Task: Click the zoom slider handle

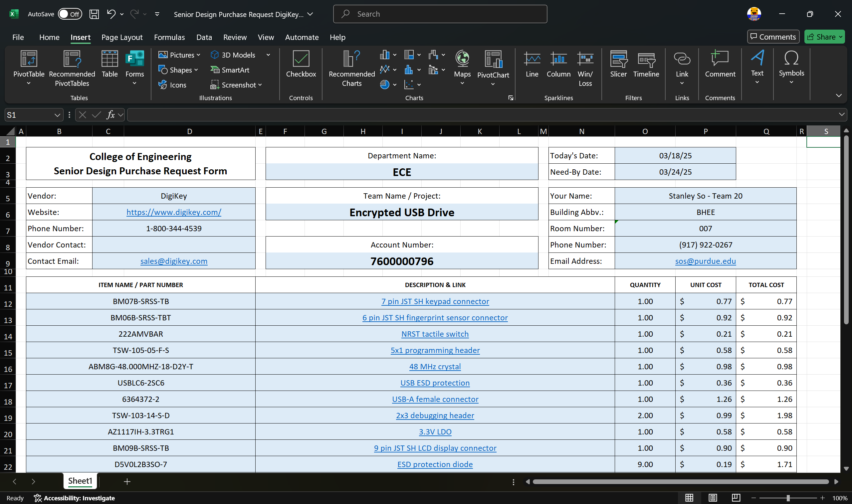Action: pos(788,498)
